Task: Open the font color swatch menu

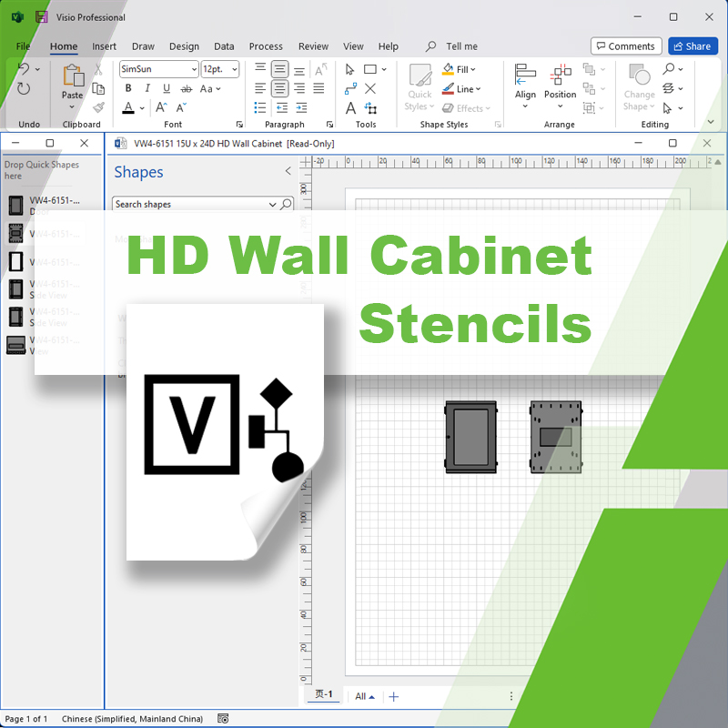Action: pos(141,108)
